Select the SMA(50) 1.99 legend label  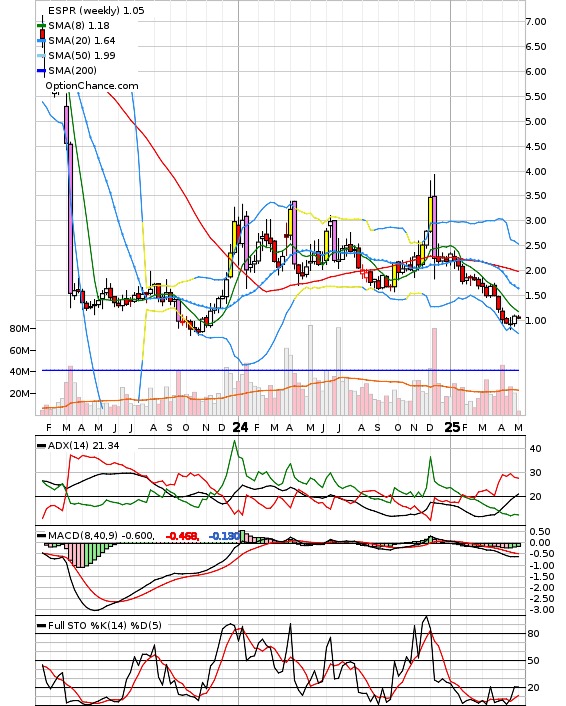pyautogui.click(x=82, y=55)
